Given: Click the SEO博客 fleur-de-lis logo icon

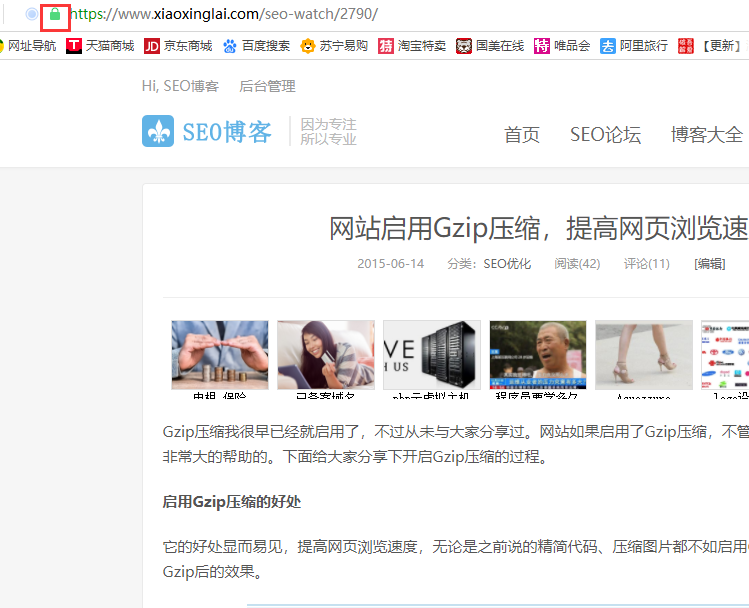Looking at the screenshot, I should tap(158, 131).
